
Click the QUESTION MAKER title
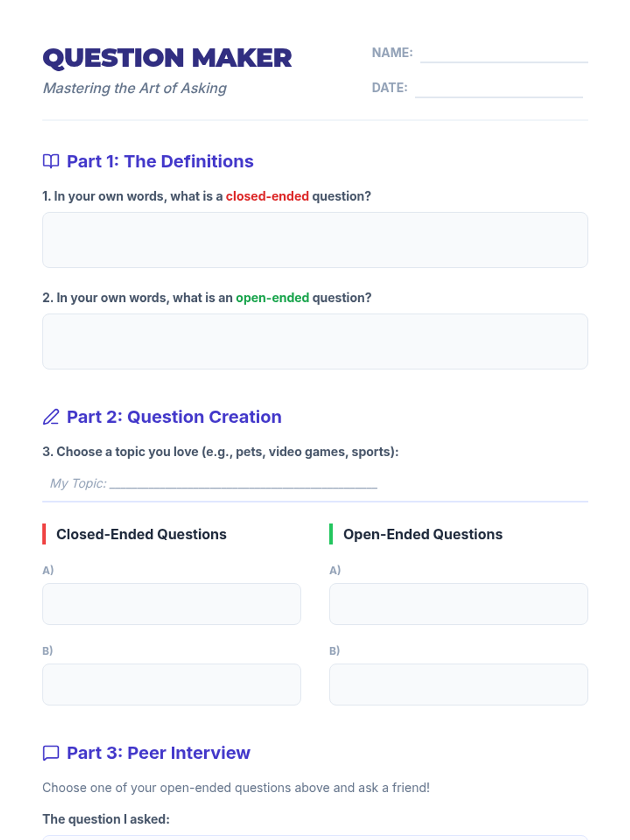167,58
